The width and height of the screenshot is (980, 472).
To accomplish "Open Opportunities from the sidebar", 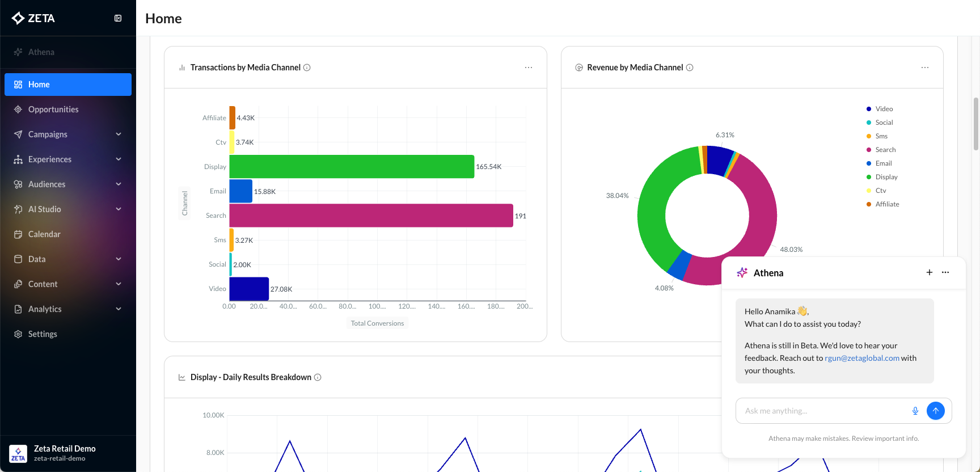I will point(53,109).
